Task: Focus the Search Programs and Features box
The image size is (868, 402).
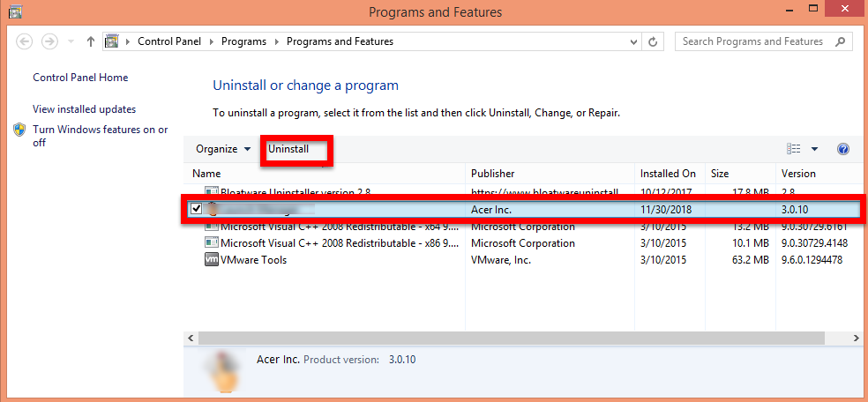Action: pyautogui.click(x=754, y=41)
